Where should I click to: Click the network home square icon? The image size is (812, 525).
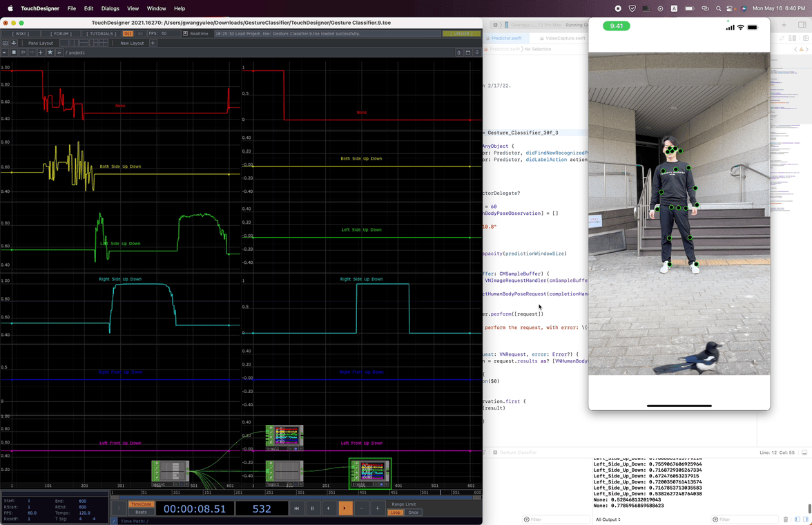coord(14,52)
